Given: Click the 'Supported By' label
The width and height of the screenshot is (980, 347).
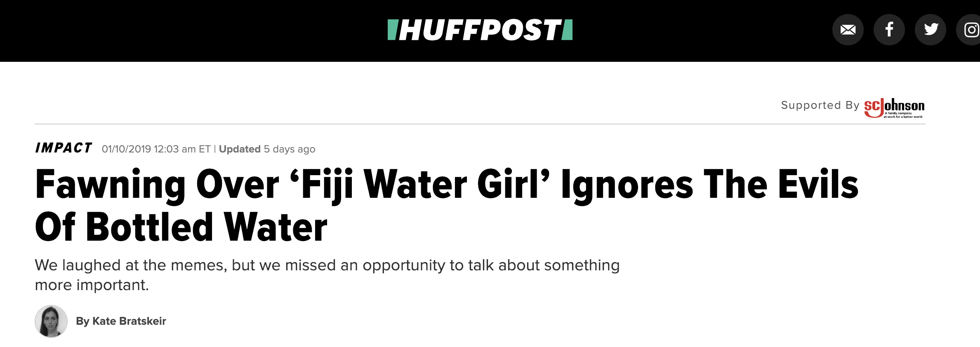Looking at the screenshot, I should [820, 106].
